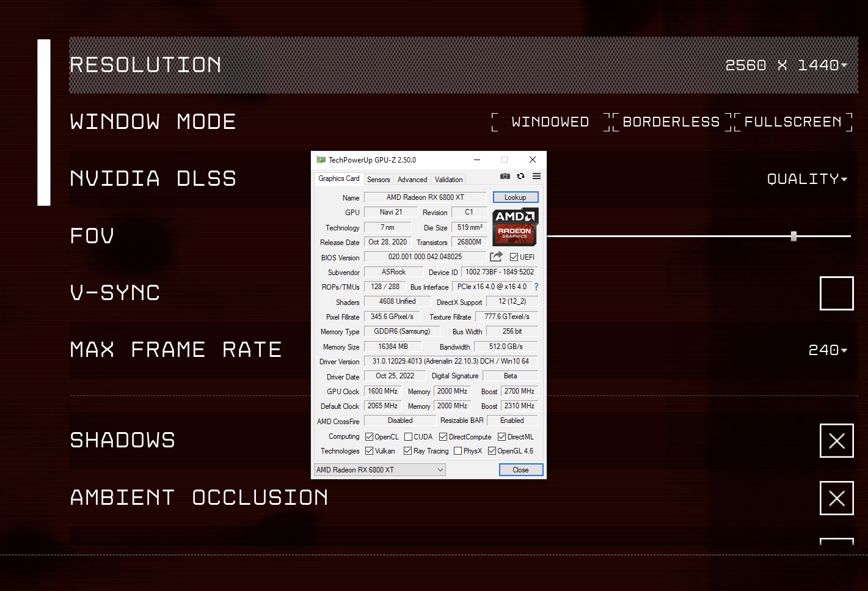The height and width of the screenshot is (591, 868).
Task: Disable the Ambient Occlusion checkbox
Action: tap(836, 498)
